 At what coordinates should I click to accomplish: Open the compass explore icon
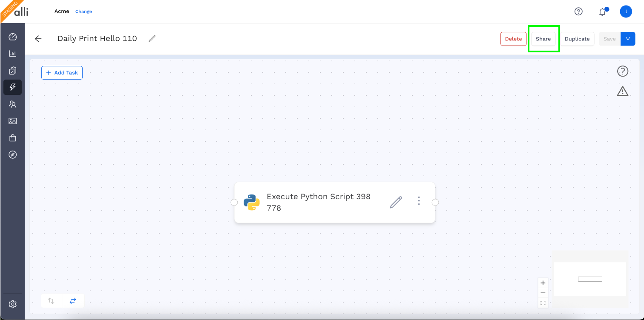point(12,155)
